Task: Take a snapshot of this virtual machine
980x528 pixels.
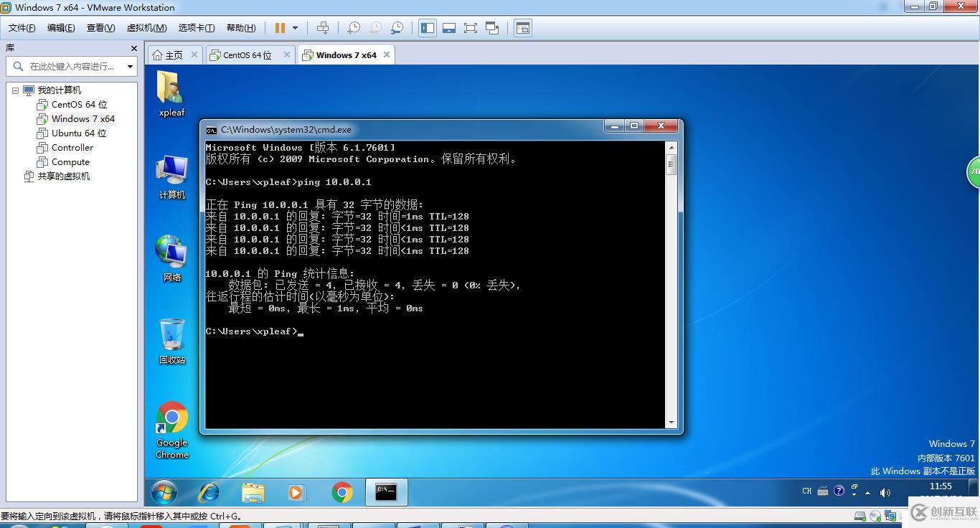Action: [353, 28]
